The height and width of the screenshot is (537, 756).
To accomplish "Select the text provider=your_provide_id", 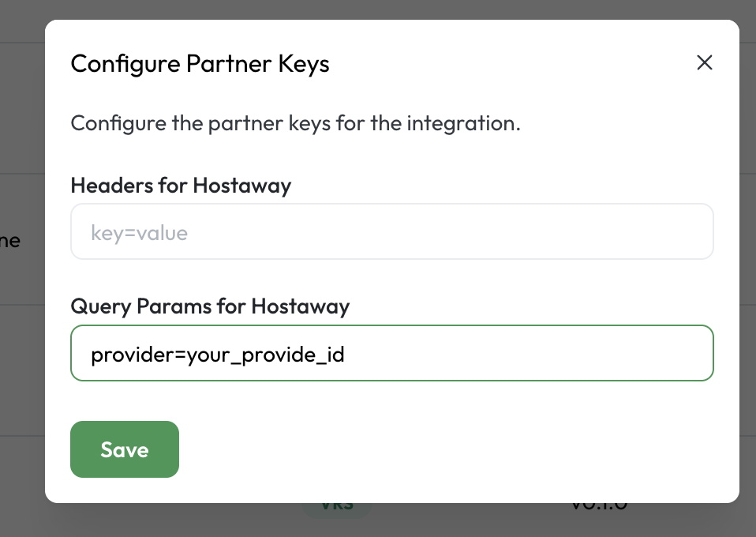I will pos(219,355).
